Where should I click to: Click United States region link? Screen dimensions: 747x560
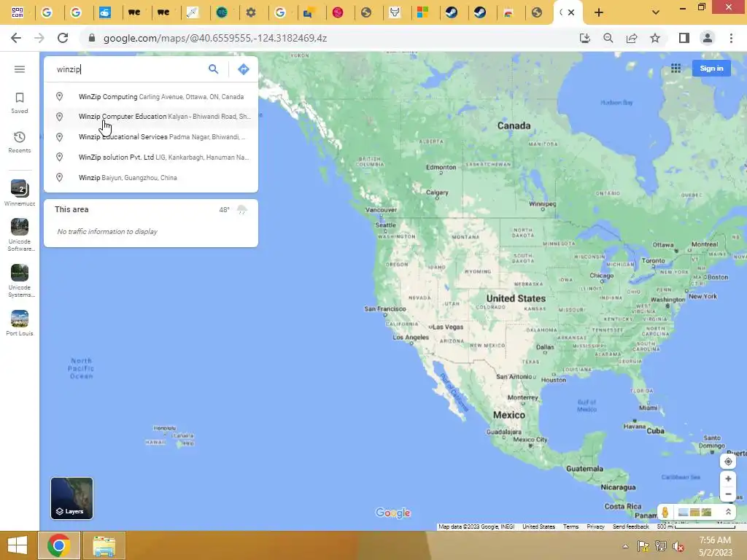(x=539, y=526)
